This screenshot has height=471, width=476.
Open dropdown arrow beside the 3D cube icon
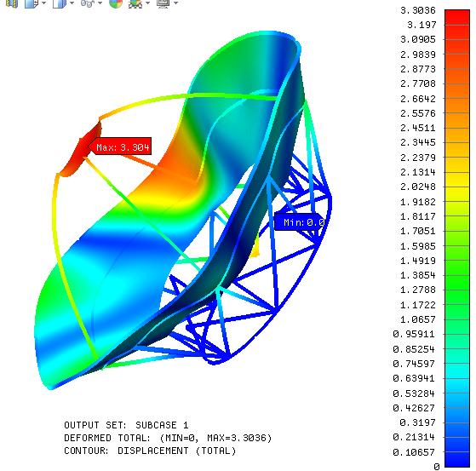point(72,3)
